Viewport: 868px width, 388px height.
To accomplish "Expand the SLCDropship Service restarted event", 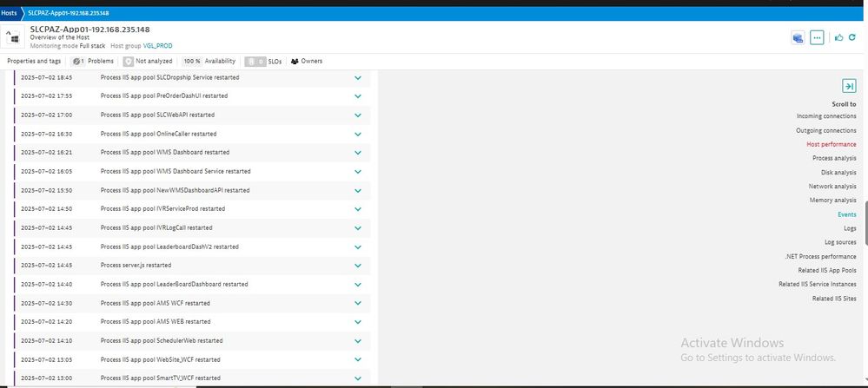I will pyautogui.click(x=357, y=77).
